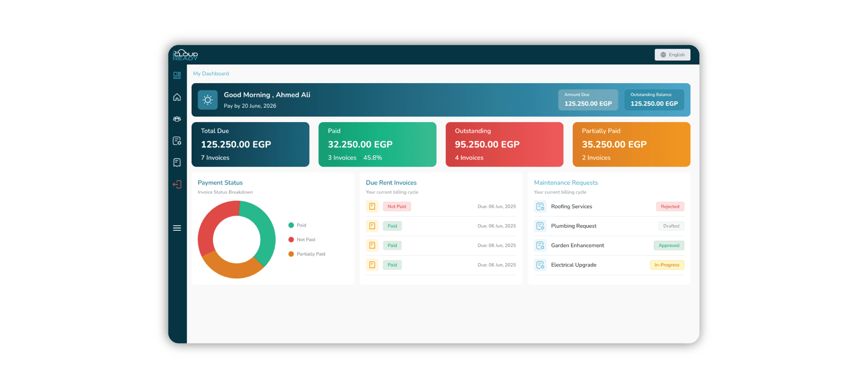Click the 2 Invoices text
The width and height of the screenshot is (868, 382).
pyautogui.click(x=596, y=158)
